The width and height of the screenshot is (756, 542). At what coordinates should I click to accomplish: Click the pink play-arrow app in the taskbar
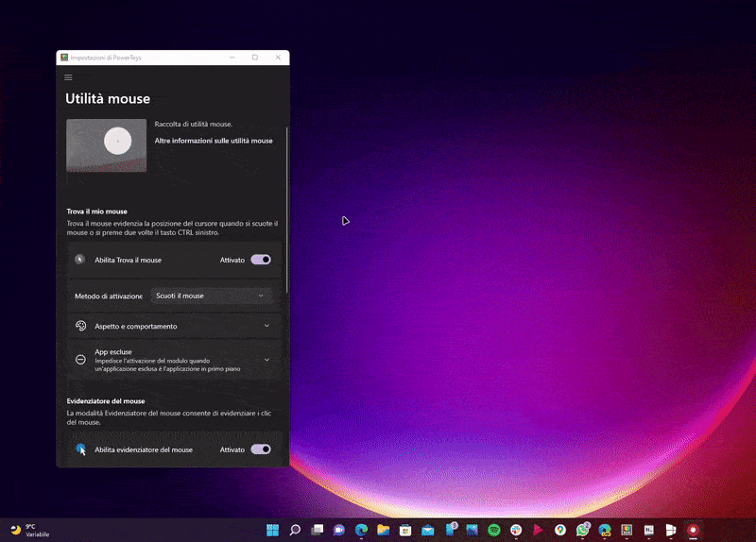(538, 531)
